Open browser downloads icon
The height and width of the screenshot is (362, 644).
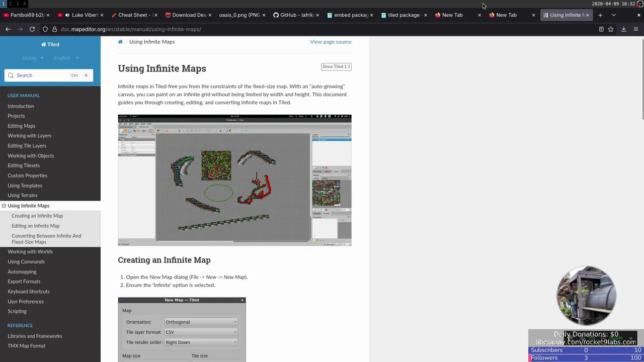coord(623,29)
